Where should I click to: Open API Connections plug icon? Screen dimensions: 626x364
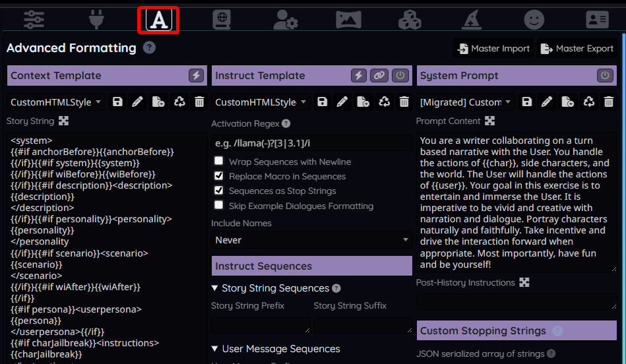pyautogui.click(x=96, y=20)
